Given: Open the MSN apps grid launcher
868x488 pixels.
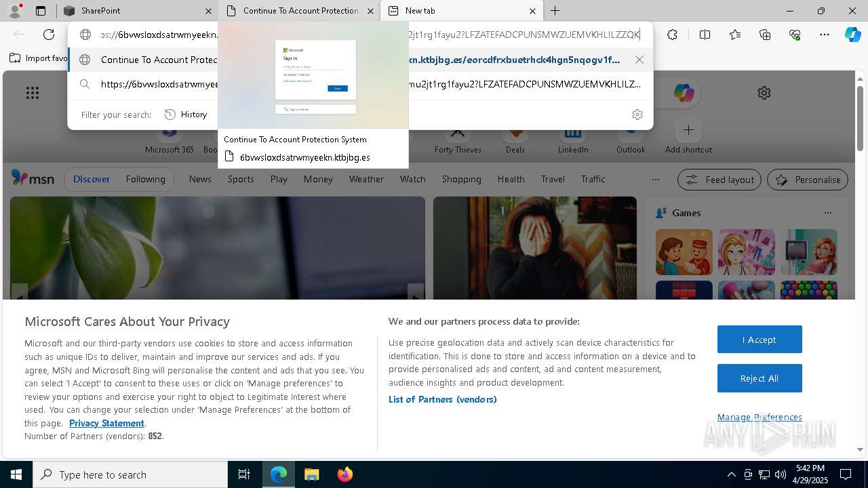Looking at the screenshot, I should click(32, 93).
